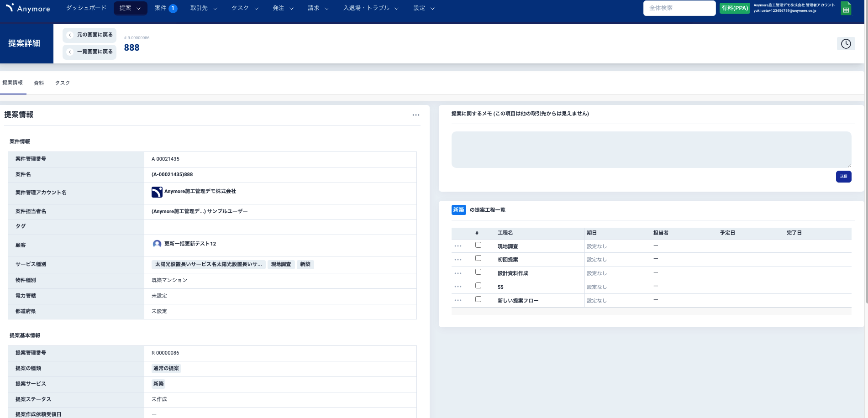The width and height of the screenshot is (868, 418).
Task: Switch to the タスク tab below the header
Action: point(62,83)
